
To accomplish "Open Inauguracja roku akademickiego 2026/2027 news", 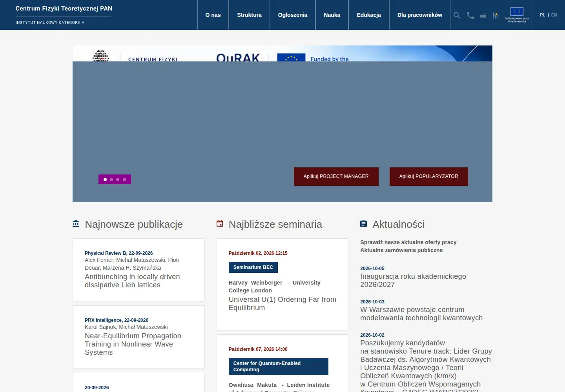I will coord(413,280).
